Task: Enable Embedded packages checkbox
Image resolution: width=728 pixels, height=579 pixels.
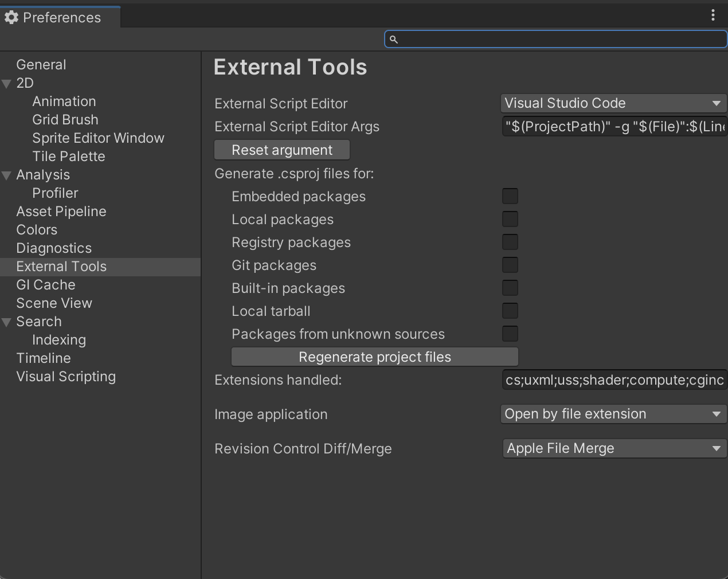Action: pyautogui.click(x=510, y=196)
